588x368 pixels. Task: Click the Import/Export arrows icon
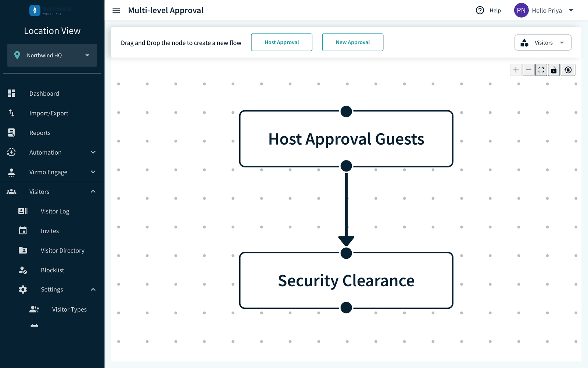[11, 113]
